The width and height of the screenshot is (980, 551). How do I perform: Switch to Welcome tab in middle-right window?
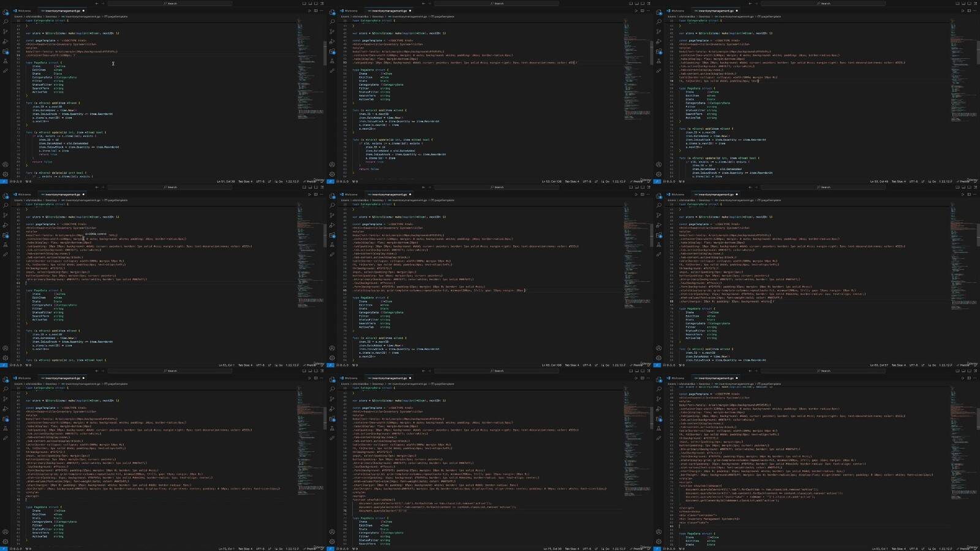pyautogui.click(x=677, y=194)
